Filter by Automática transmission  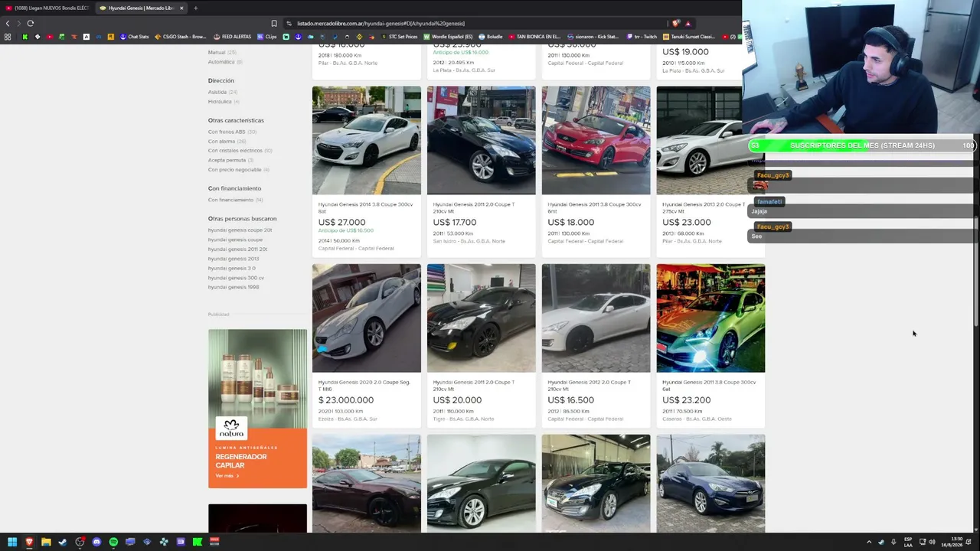(224, 62)
